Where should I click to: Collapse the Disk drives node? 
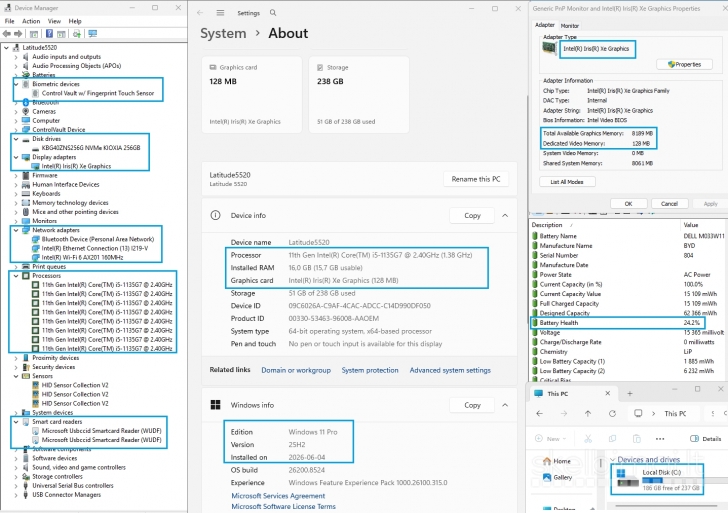coord(16,139)
